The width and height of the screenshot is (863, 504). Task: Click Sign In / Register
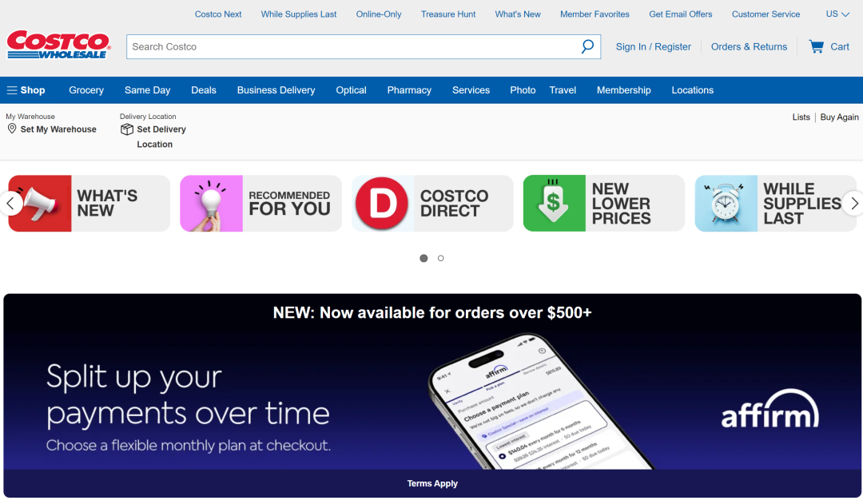654,47
